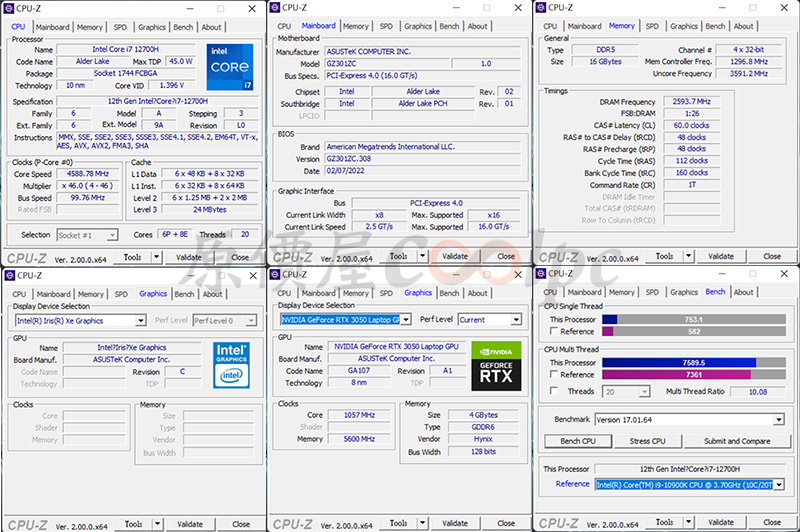This screenshot has height=532, width=800.
Task: Click the NVIDIA GeForce RTX logo
Action: (496, 366)
